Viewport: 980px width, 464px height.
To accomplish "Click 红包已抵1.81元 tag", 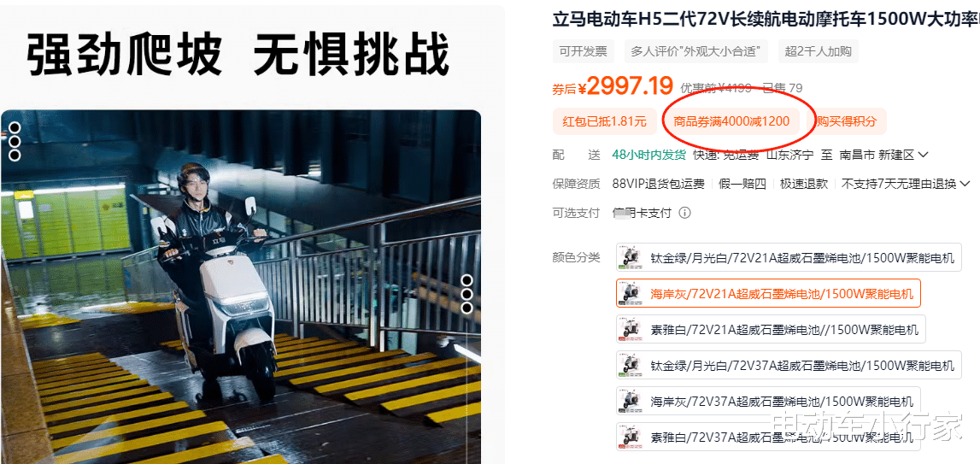I will pos(604,121).
